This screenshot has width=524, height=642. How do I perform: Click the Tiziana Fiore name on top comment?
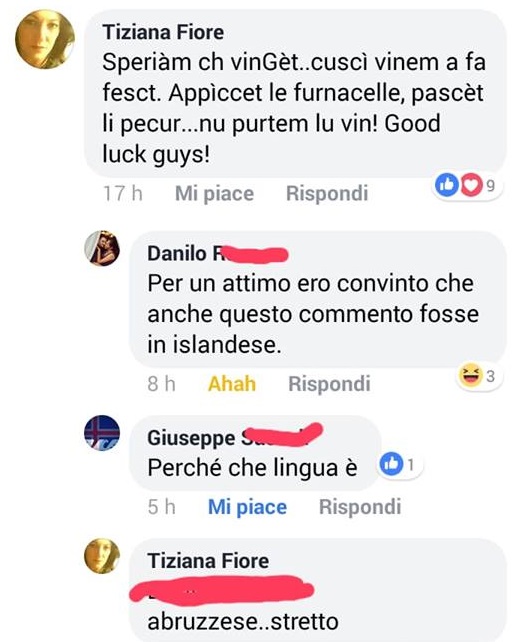(x=163, y=33)
